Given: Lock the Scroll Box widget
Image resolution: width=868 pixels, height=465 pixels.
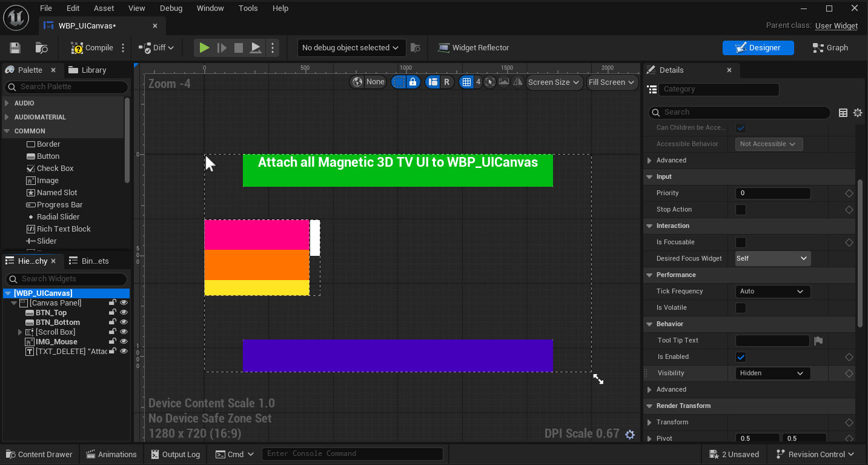Looking at the screenshot, I should [x=113, y=332].
